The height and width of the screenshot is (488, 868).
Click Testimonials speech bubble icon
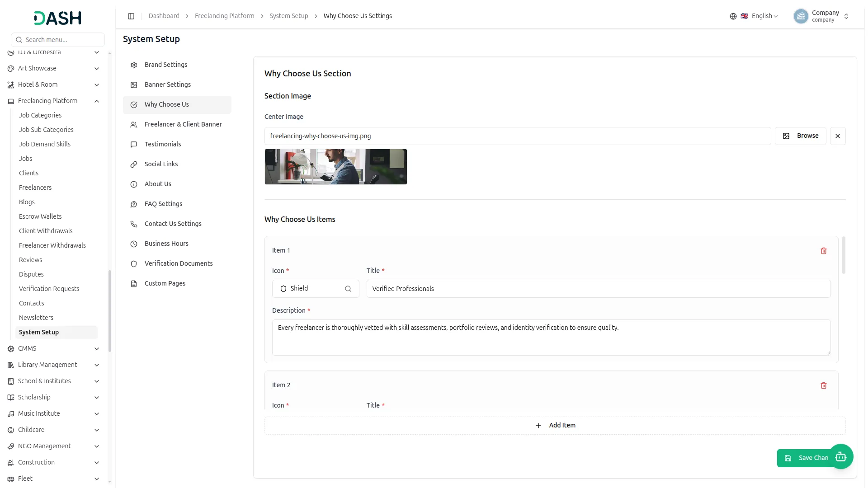coord(134,145)
